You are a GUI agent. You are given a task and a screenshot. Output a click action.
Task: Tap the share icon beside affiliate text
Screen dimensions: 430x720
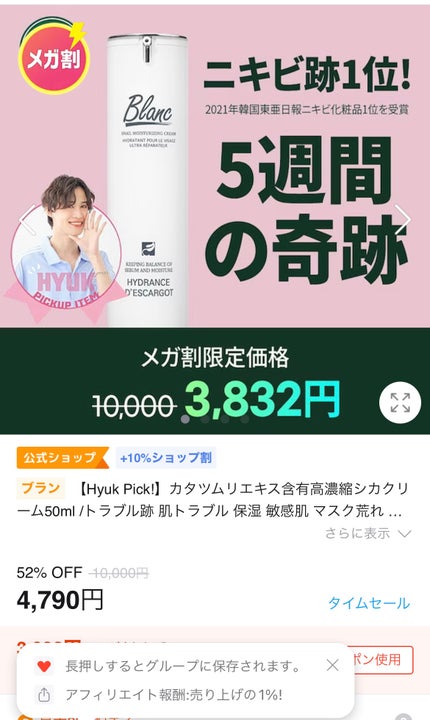(x=44, y=694)
